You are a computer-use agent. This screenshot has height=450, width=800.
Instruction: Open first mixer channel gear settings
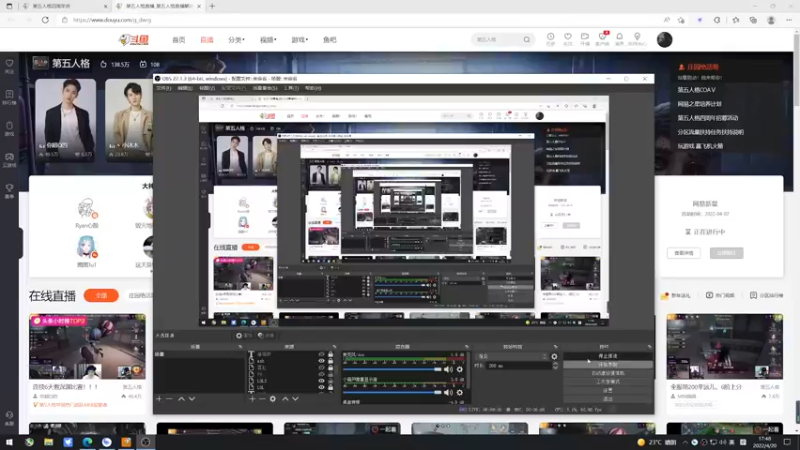(460, 369)
